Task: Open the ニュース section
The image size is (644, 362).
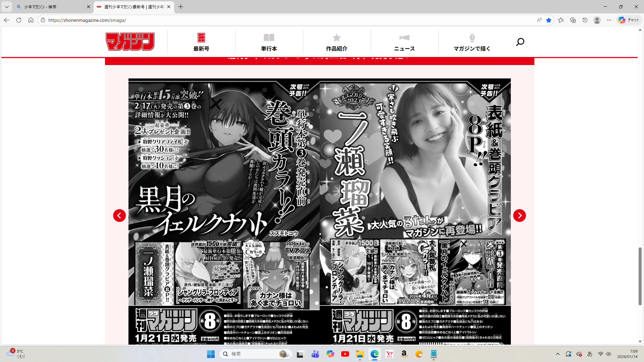Action: [x=404, y=42]
